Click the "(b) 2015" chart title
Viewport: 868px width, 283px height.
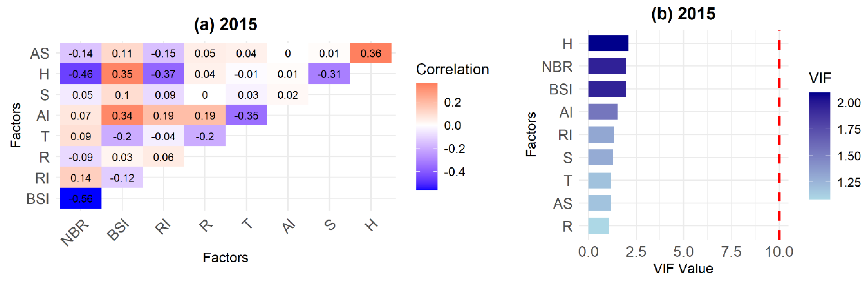683,14
